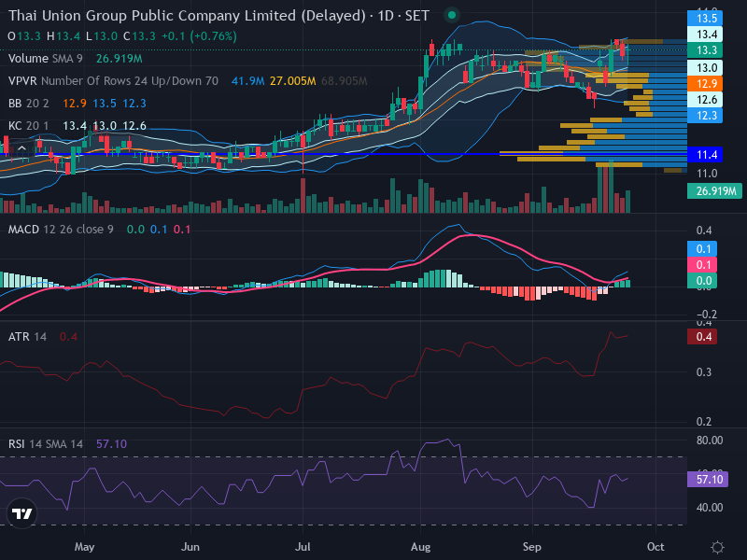Screen dimensions: 747x560
Task: Click the 26.919M volume axis label
Action: (714, 191)
